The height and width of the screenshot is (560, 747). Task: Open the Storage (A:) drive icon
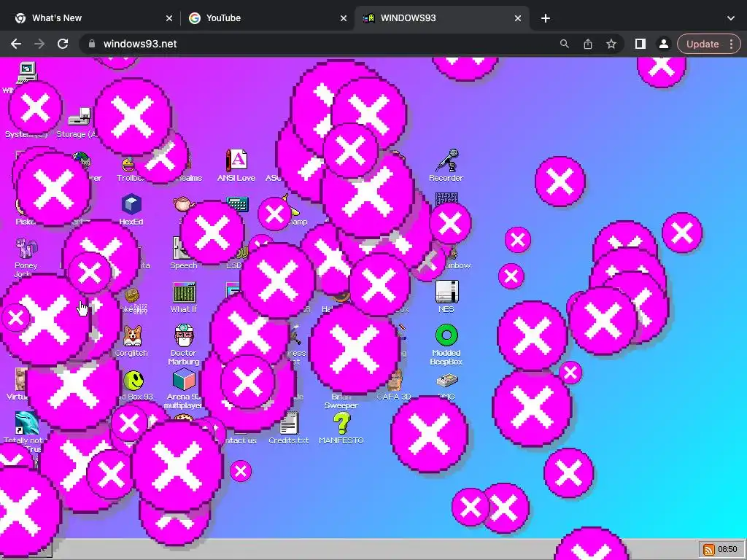(x=80, y=117)
